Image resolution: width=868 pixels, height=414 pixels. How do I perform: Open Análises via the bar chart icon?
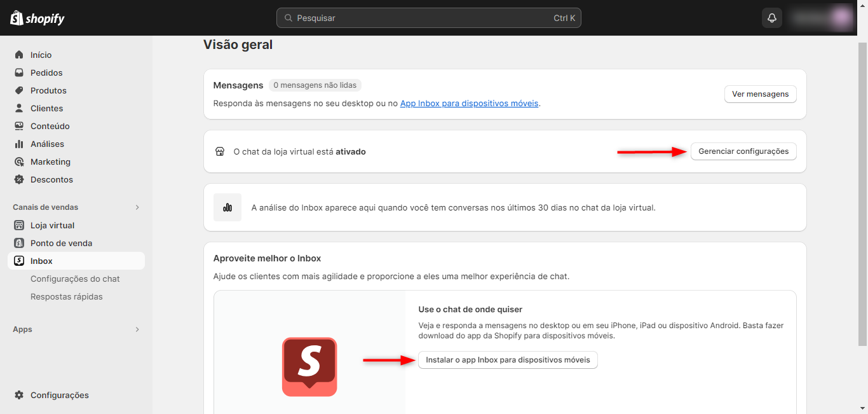click(x=19, y=144)
